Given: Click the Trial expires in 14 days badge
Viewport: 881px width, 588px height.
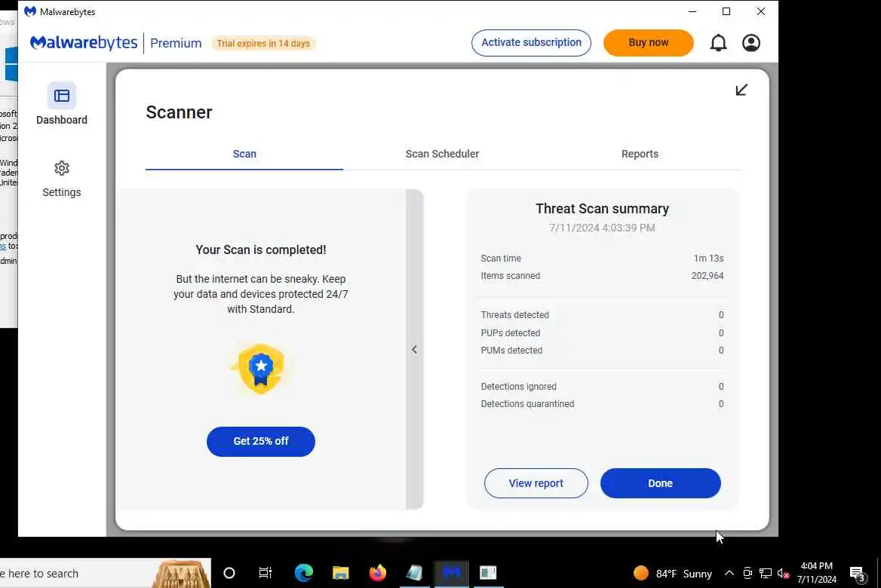Looking at the screenshot, I should 263,43.
